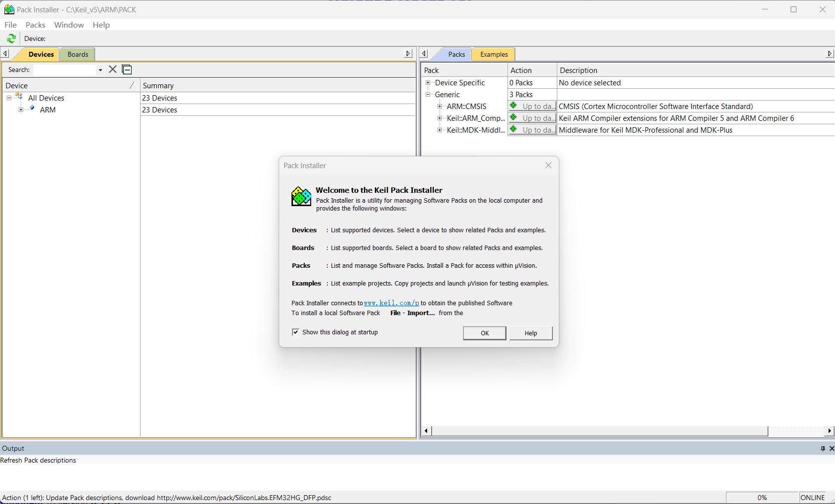Viewport: 835px width, 504px height.
Task: Switch to the Boards tab
Action: pyautogui.click(x=78, y=54)
